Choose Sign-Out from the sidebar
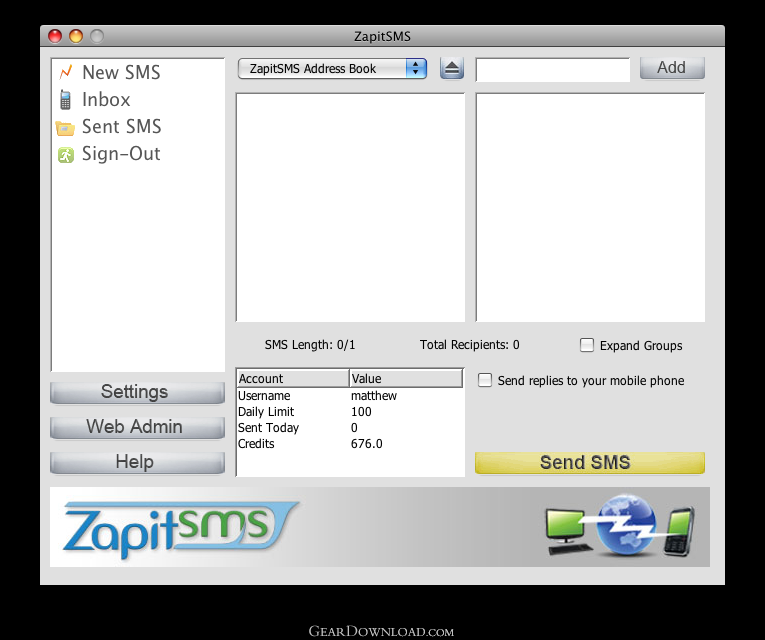 click(121, 154)
